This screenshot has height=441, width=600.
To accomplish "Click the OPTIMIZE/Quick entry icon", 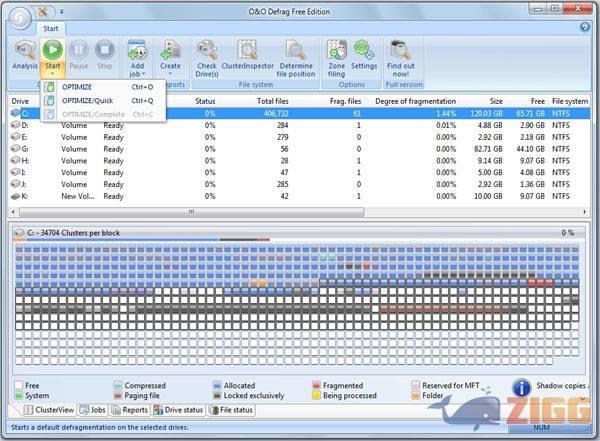I will point(49,101).
